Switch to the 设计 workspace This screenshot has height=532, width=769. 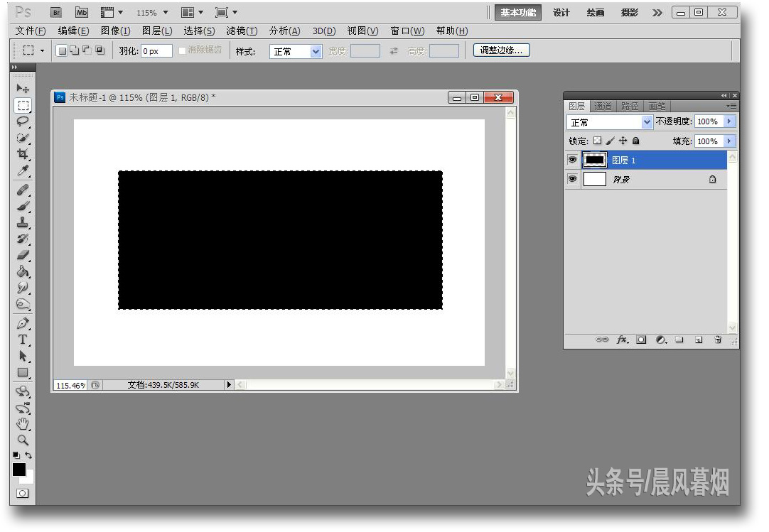click(x=561, y=12)
